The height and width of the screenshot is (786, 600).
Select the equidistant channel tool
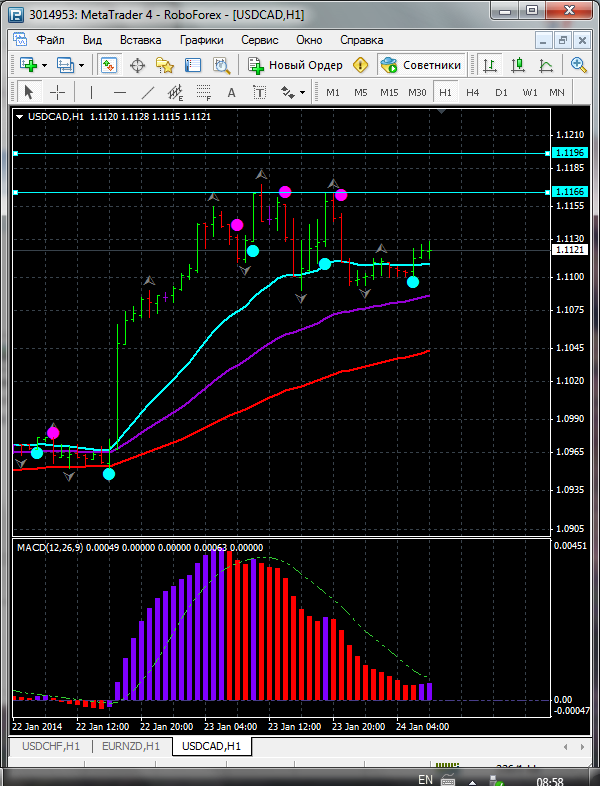[x=176, y=92]
